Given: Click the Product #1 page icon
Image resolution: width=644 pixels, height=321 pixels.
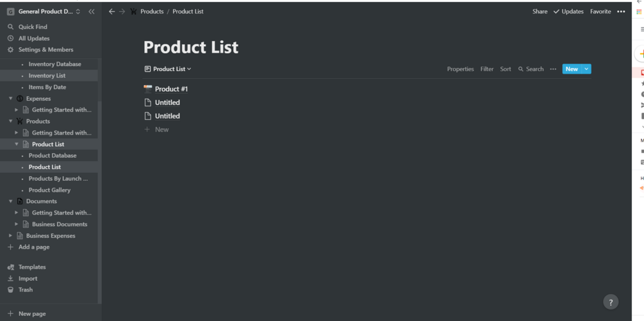Looking at the screenshot, I should (148, 89).
